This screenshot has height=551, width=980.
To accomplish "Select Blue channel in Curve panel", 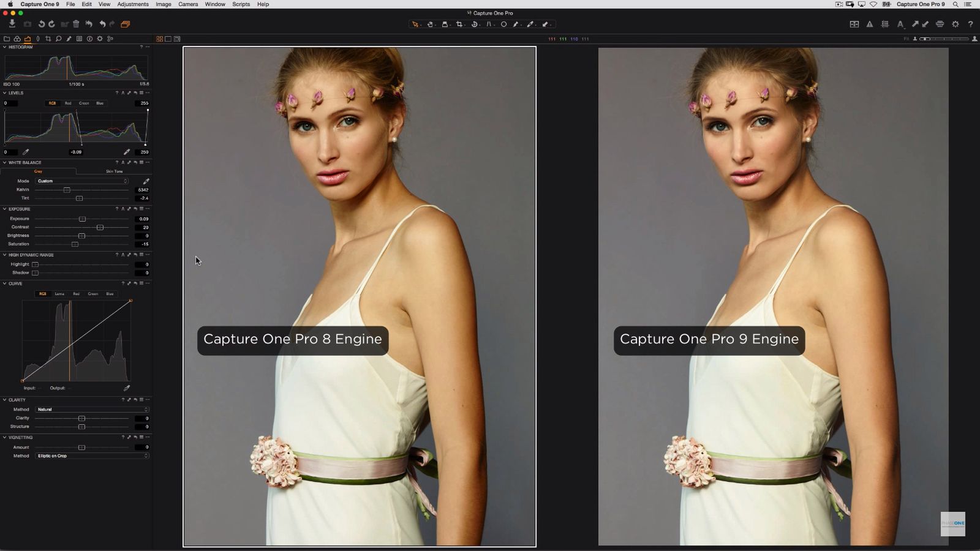I will pos(110,294).
